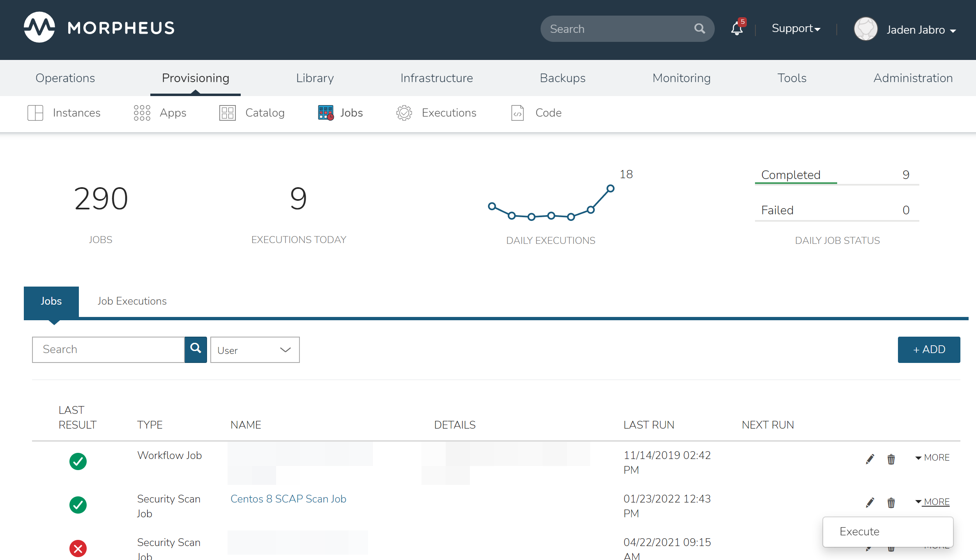Screen dimensions: 976x560
Task: Open the Support dropdown menu
Action: 796,29
